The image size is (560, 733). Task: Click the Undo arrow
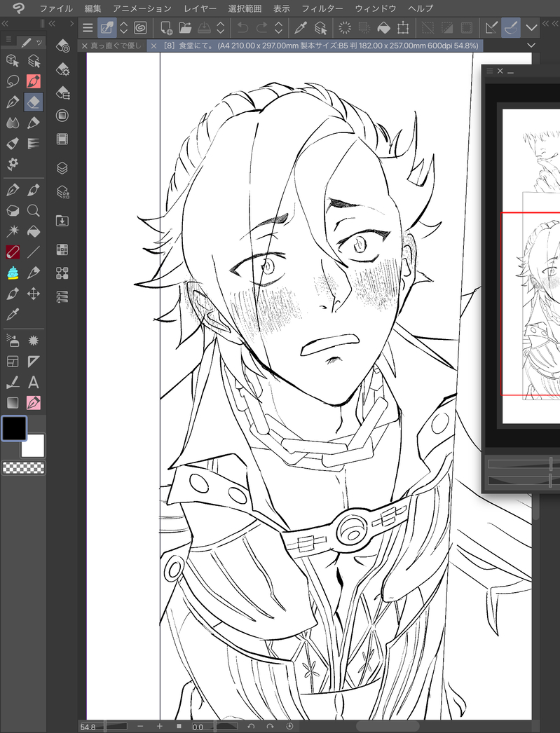(243, 27)
